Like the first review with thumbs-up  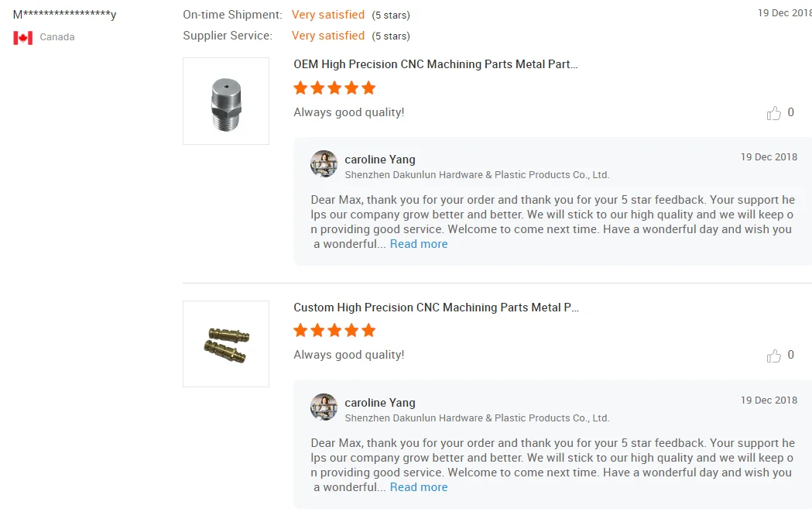(774, 114)
